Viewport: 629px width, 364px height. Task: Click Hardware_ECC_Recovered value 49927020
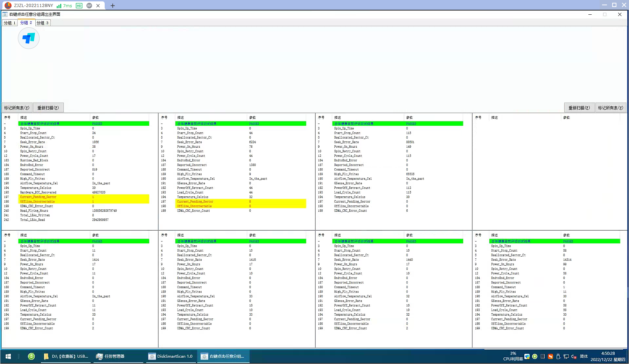[99, 192]
